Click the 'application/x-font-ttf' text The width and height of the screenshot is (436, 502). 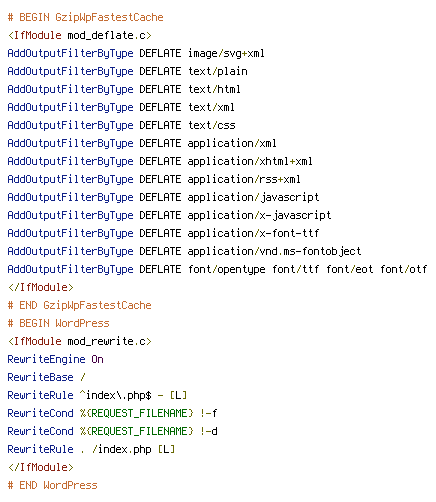pos(253,233)
